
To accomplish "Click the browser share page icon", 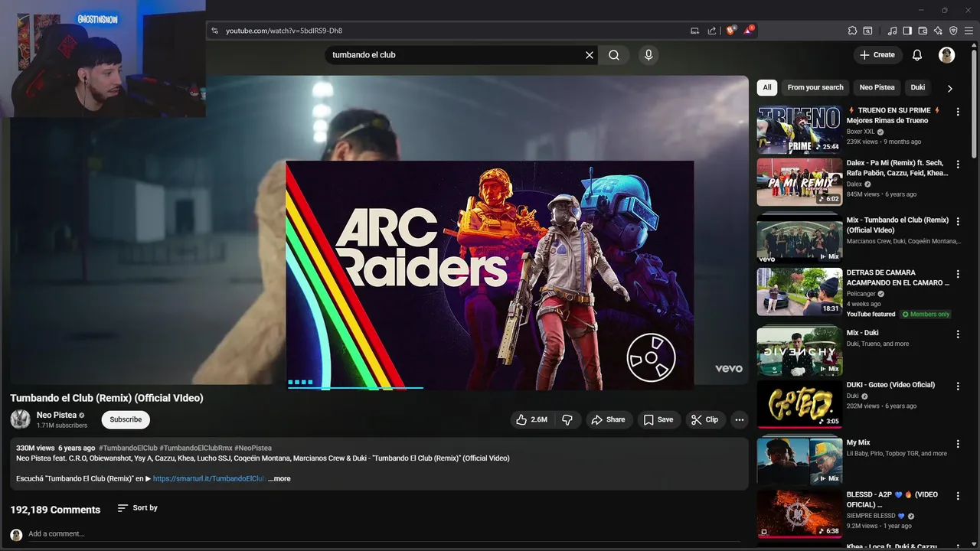I will (x=712, y=31).
